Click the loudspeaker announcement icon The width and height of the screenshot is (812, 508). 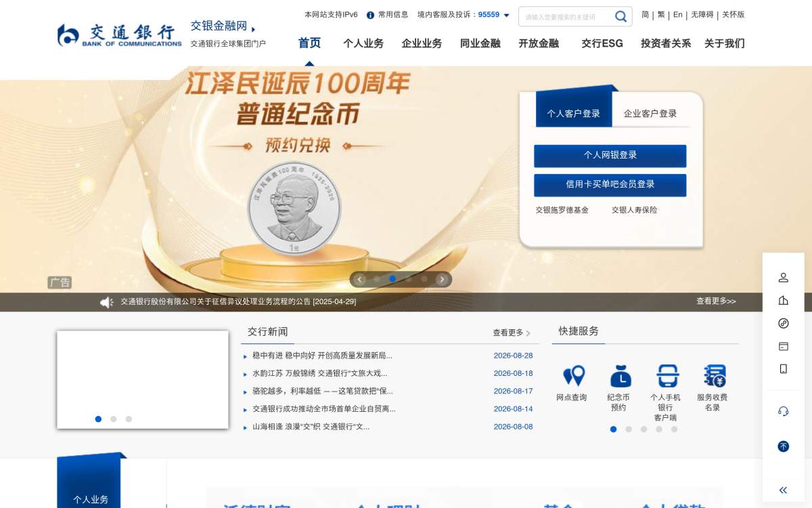point(106,302)
